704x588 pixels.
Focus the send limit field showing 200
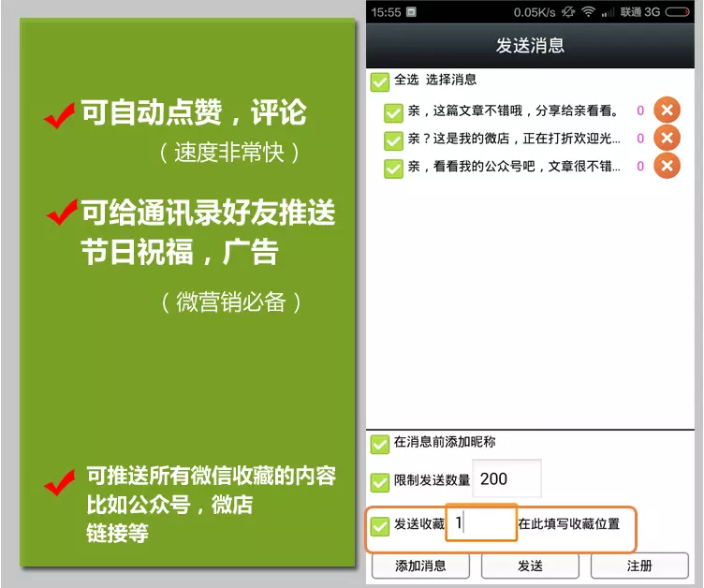point(506,478)
